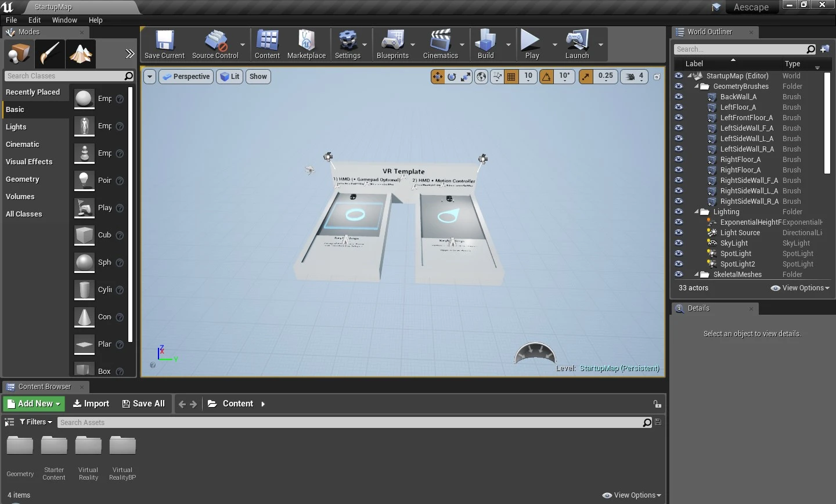Click the Add New button
Image resolution: width=836 pixels, height=504 pixels.
[x=34, y=404]
